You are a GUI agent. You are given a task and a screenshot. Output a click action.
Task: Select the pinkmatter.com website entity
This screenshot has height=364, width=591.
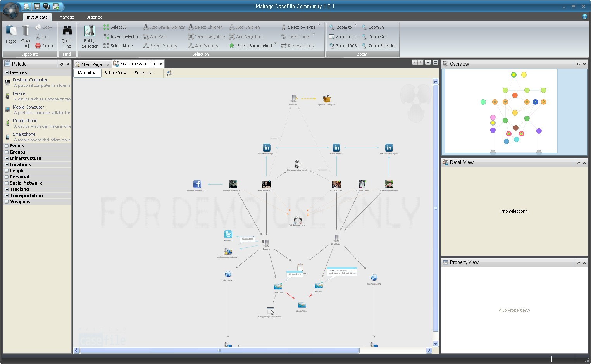[x=374, y=278]
